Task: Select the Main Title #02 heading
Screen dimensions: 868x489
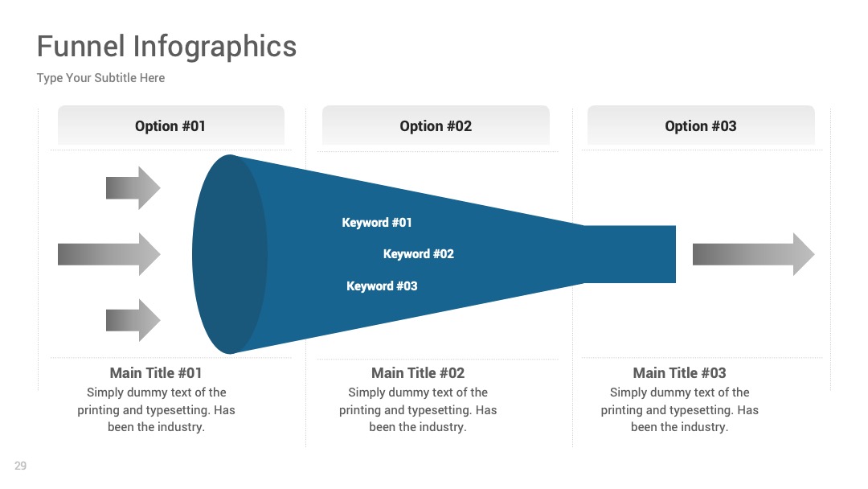Action: [418, 372]
